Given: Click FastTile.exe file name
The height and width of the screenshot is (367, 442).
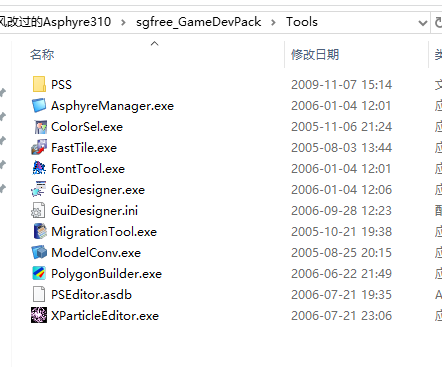Looking at the screenshot, I should point(84,148).
